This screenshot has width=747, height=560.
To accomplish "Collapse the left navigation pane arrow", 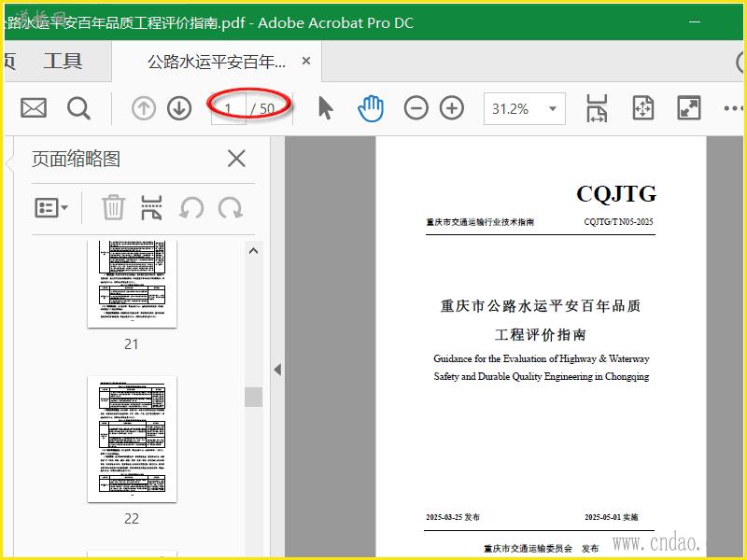I will [277, 370].
